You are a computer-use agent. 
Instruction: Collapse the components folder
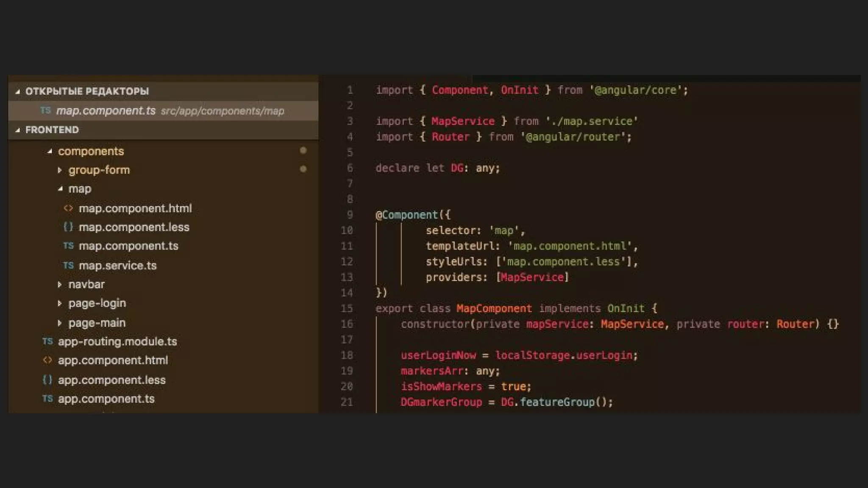pos(50,151)
